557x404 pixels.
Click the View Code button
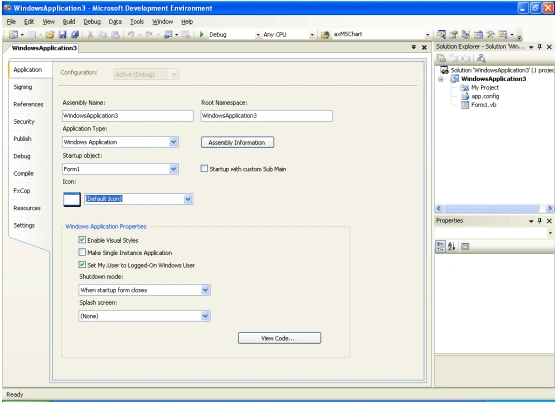coord(279,338)
